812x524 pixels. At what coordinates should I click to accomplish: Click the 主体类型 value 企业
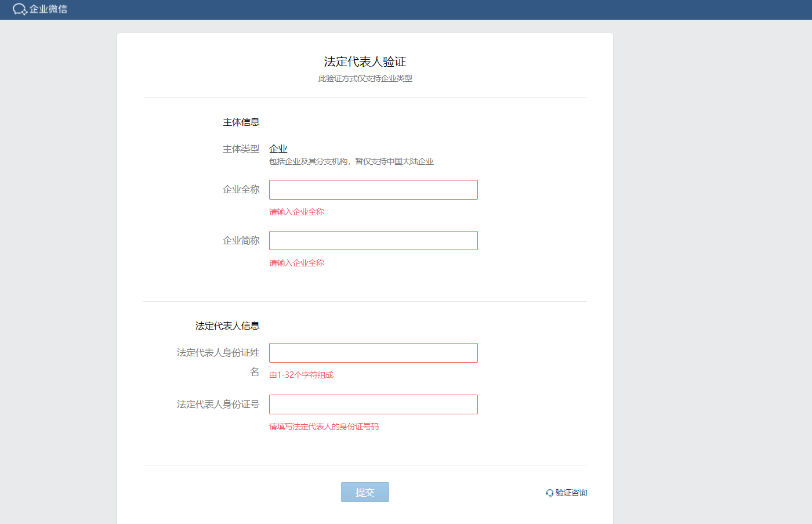pyautogui.click(x=277, y=149)
